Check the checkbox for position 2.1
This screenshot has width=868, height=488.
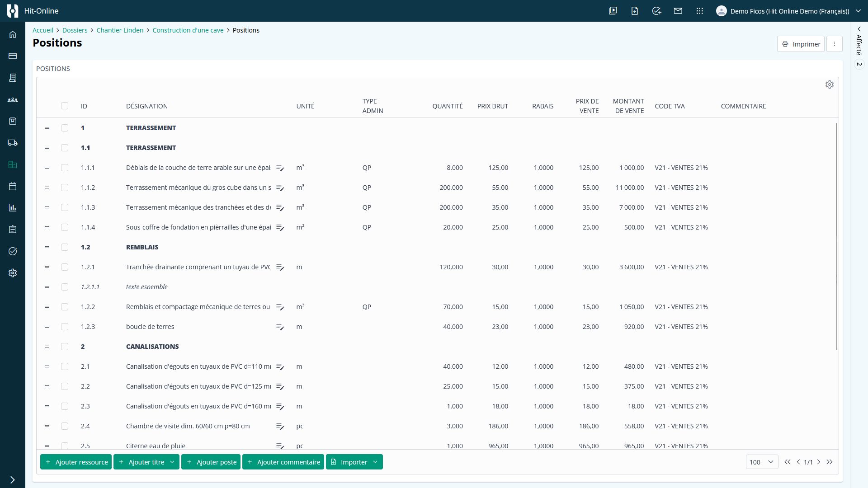coord(65,366)
